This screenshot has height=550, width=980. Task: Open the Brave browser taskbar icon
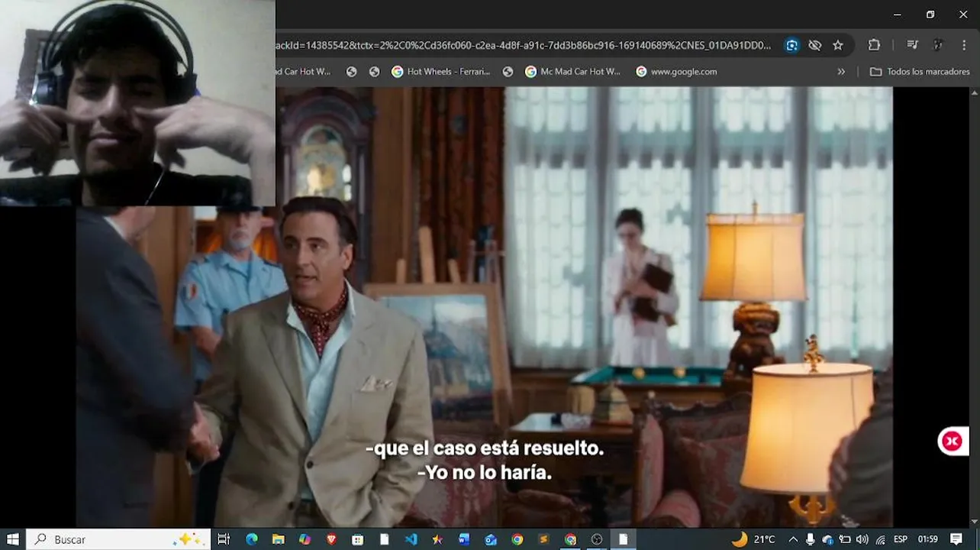point(330,539)
